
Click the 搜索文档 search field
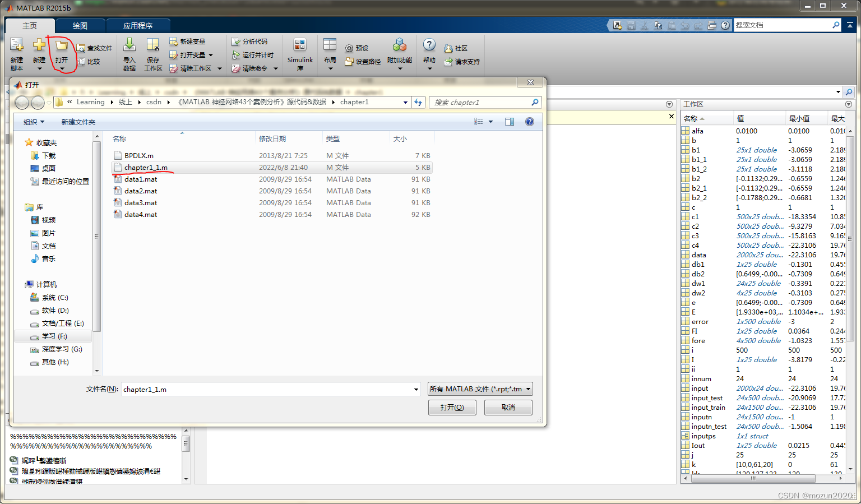(x=783, y=25)
